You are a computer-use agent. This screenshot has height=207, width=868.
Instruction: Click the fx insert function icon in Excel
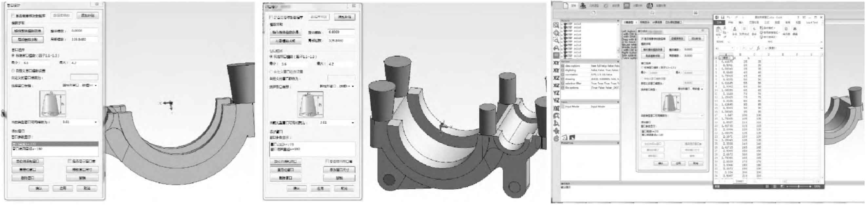click(x=758, y=48)
